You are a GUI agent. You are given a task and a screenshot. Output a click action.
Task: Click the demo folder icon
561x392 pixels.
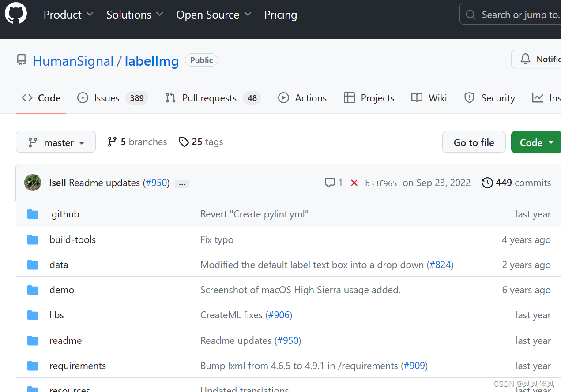33,290
